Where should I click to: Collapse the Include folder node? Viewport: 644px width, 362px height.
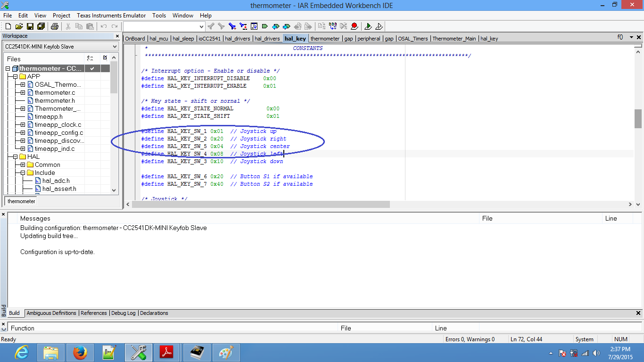[23, 173]
